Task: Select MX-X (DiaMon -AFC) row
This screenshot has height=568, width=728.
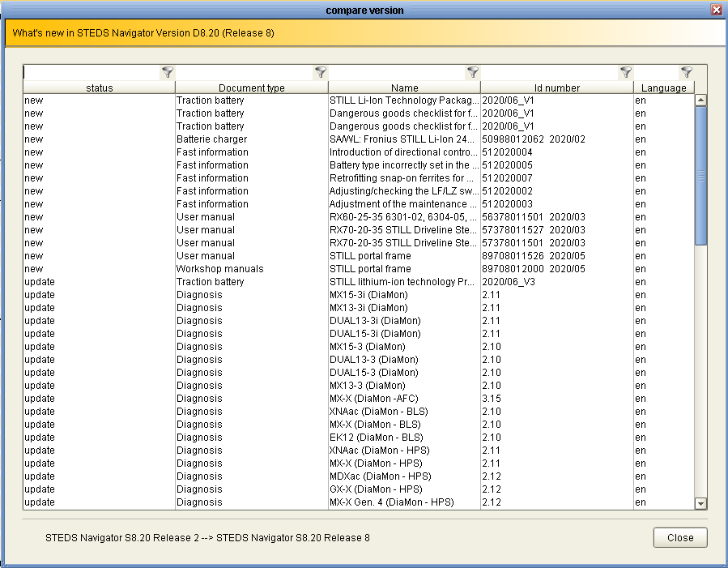Action: tap(359, 399)
